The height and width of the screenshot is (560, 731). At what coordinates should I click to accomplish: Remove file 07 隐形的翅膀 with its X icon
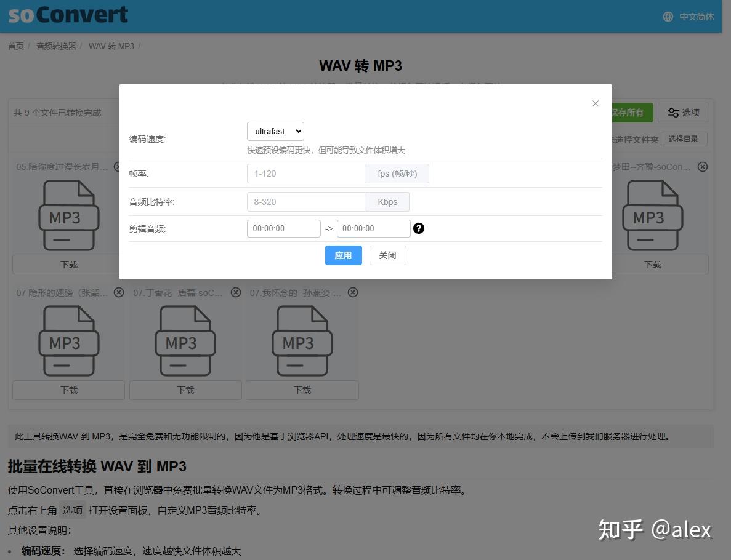118,292
